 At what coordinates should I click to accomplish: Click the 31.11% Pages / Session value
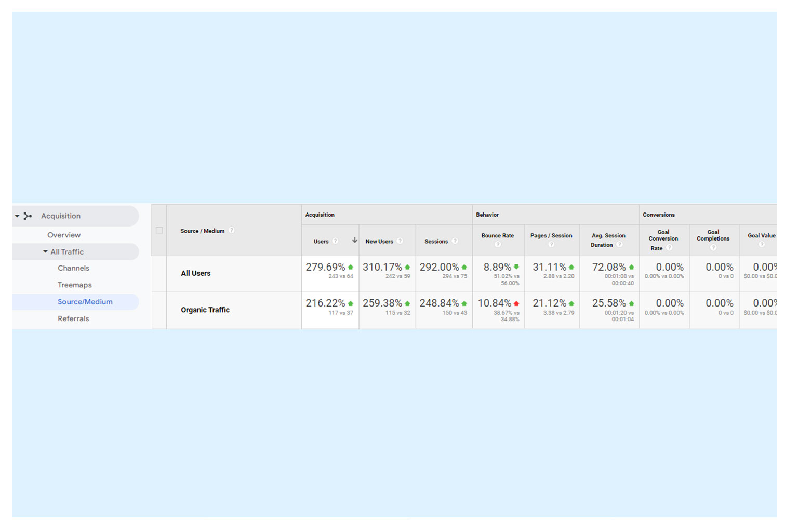550,267
